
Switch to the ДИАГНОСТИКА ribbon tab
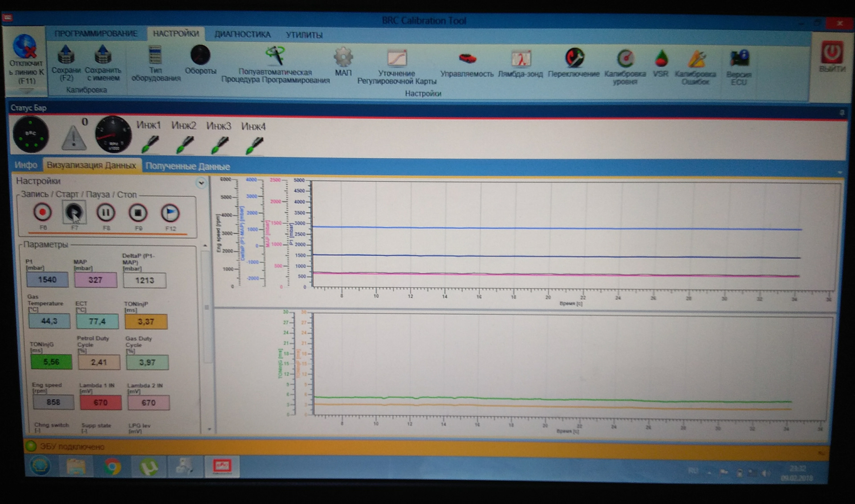click(x=242, y=34)
